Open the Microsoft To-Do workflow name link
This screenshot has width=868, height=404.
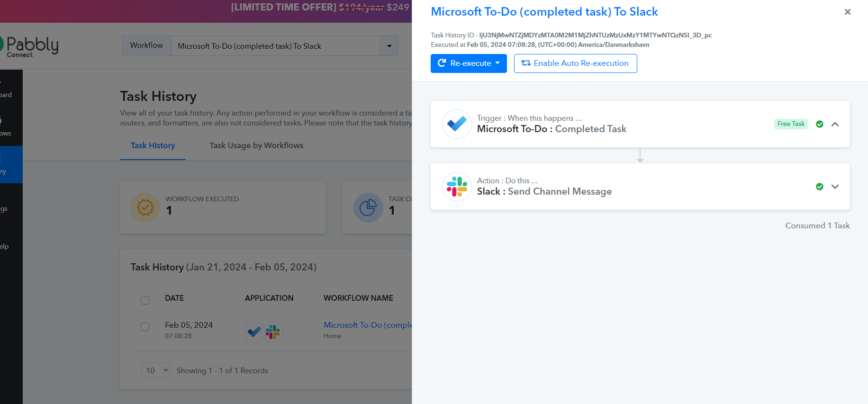(x=368, y=325)
